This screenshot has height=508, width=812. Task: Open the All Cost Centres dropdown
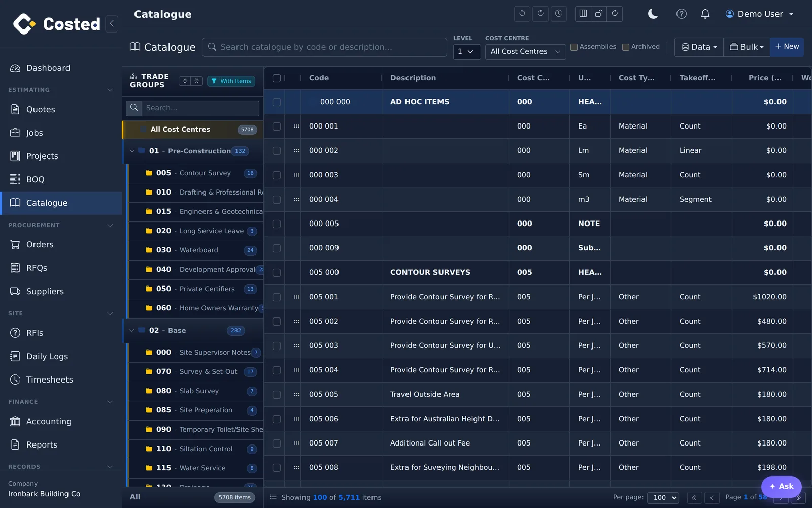pos(525,51)
